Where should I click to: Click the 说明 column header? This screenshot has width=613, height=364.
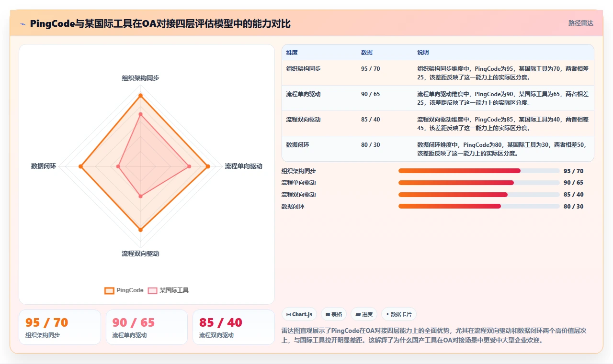tap(423, 53)
